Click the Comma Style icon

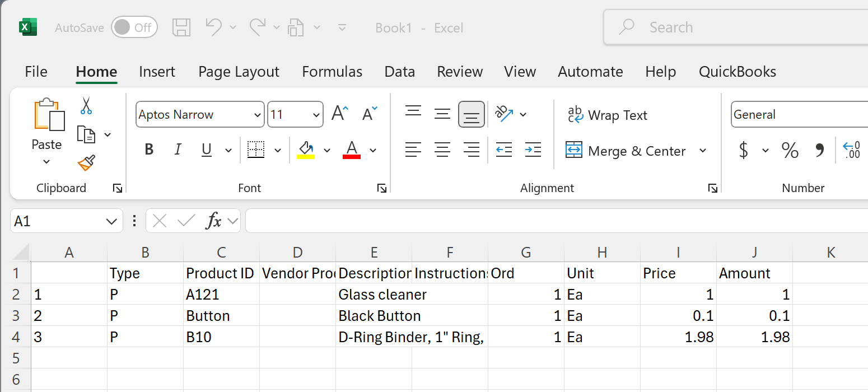point(819,150)
